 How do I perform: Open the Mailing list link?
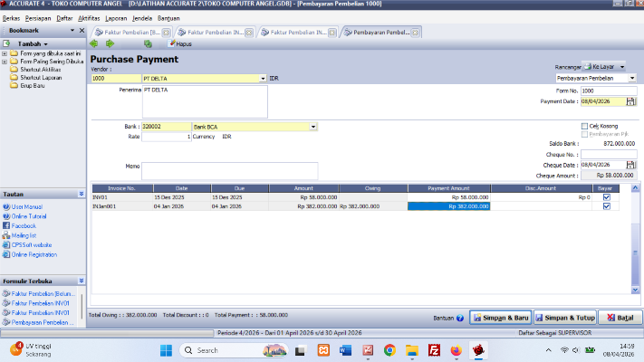click(x=24, y=235)
